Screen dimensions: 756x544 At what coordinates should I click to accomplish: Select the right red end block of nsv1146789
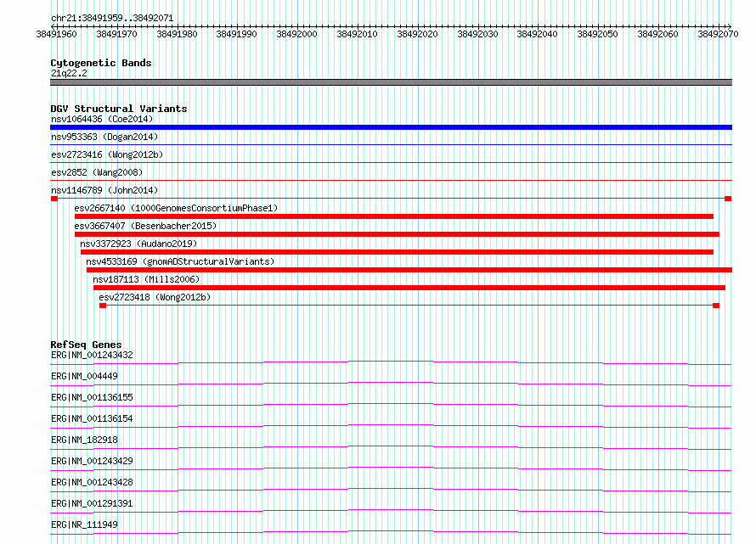coord(728,199)
